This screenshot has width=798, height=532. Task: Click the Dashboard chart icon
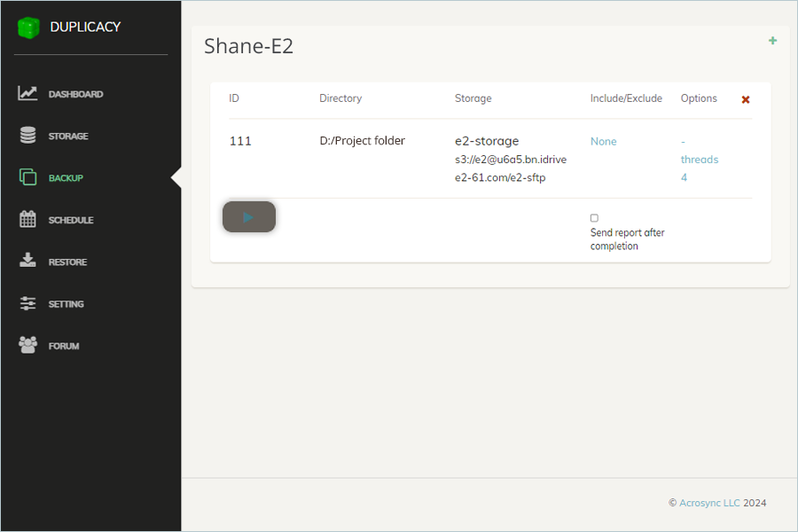pos(27,93)
